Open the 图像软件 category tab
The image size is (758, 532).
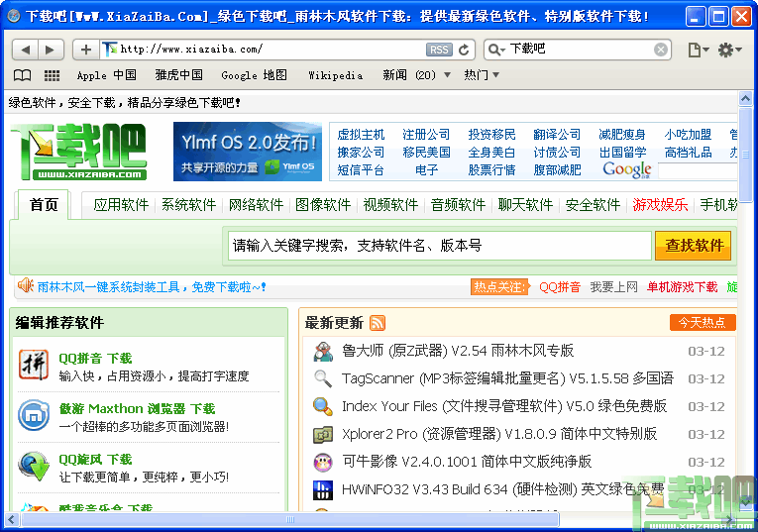pyautogui.click(x=323, y=205)
